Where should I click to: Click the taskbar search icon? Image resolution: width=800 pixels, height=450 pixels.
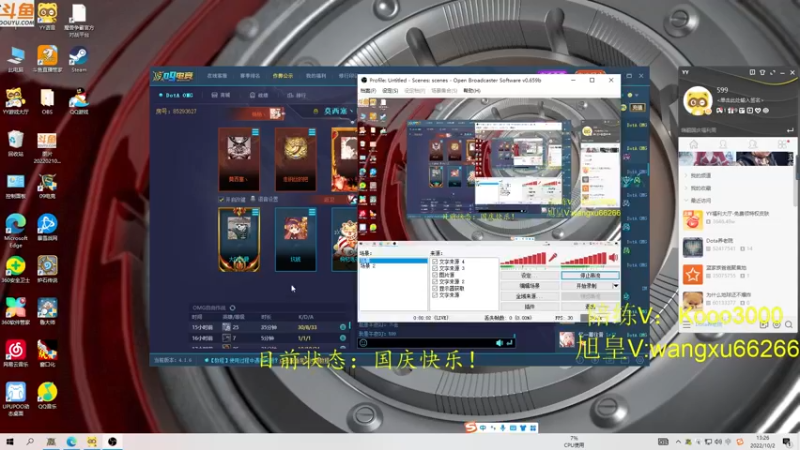point(30,442)
